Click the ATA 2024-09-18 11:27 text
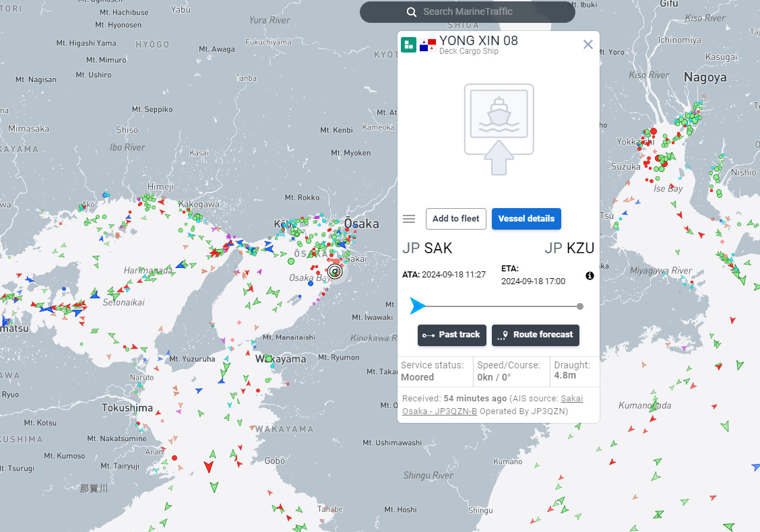This screenshot has height=532, width=760. [x=444, y=275]
